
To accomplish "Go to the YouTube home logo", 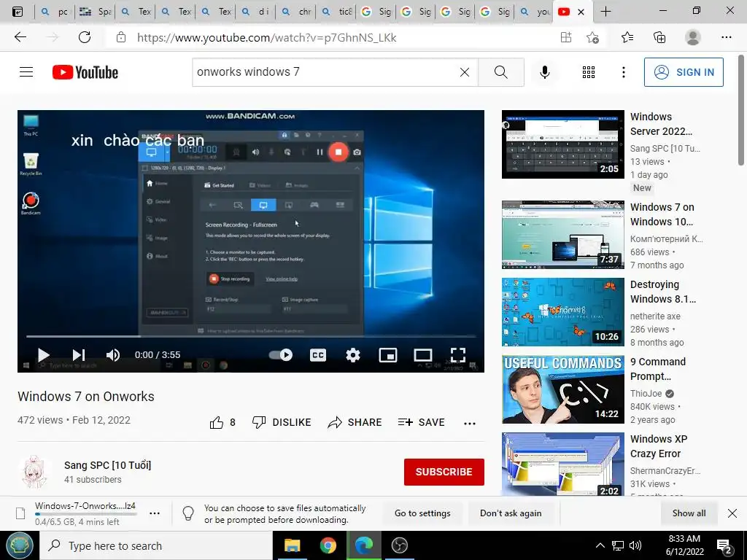I will (85, 72).
